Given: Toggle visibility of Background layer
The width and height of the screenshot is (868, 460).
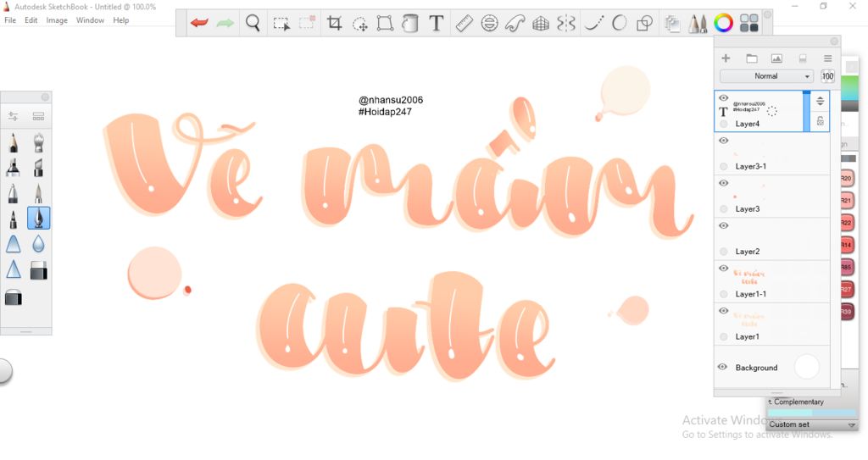Looking at the screenshot, I should (x=722, y=367).
